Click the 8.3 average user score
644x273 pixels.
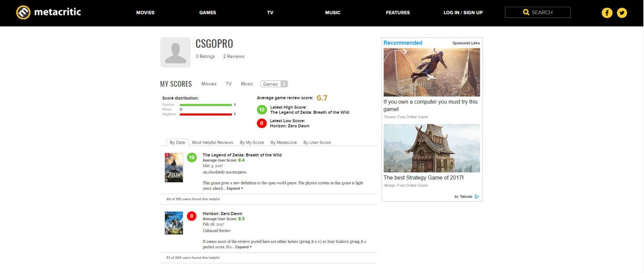241,219
